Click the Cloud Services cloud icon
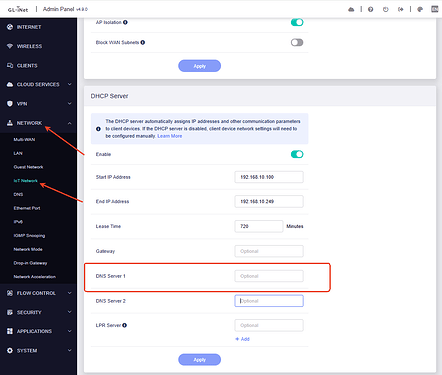Screen dimensions: 442x375 (x=10, y=84)
